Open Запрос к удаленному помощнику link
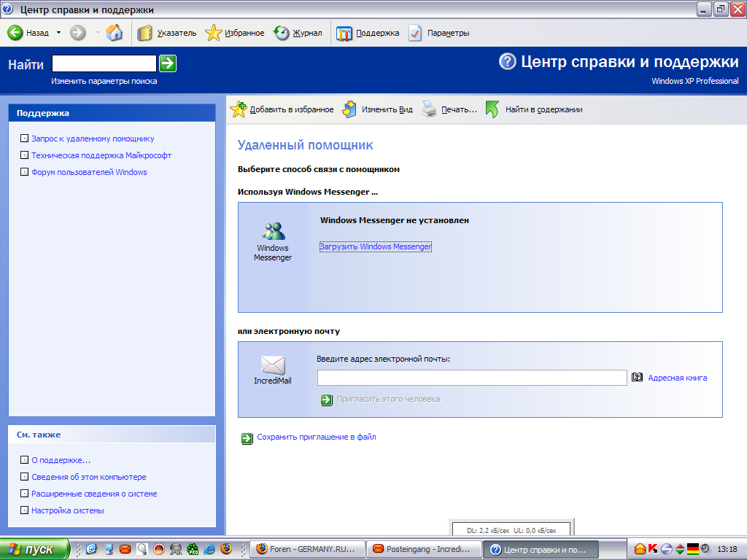Viewport: 747px width, 560px height. [93, 139]
